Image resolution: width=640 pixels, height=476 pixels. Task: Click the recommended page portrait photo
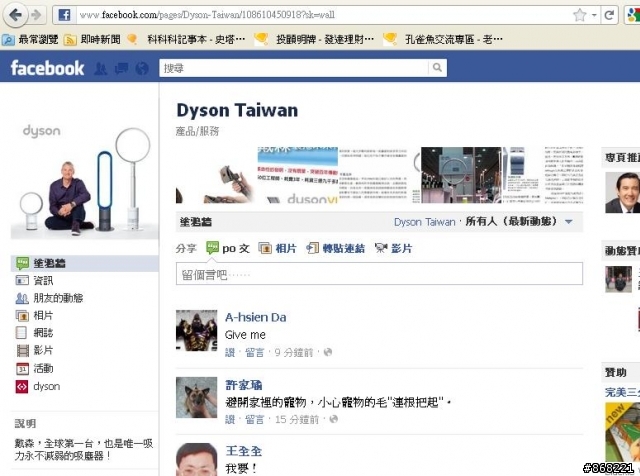(x=622, y=192)
